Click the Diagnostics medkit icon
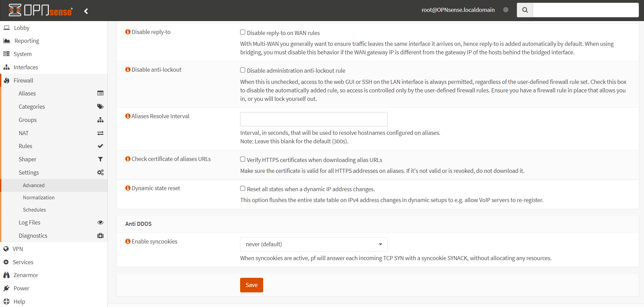This screenshot has height=307, width=644. pos(100,236)
